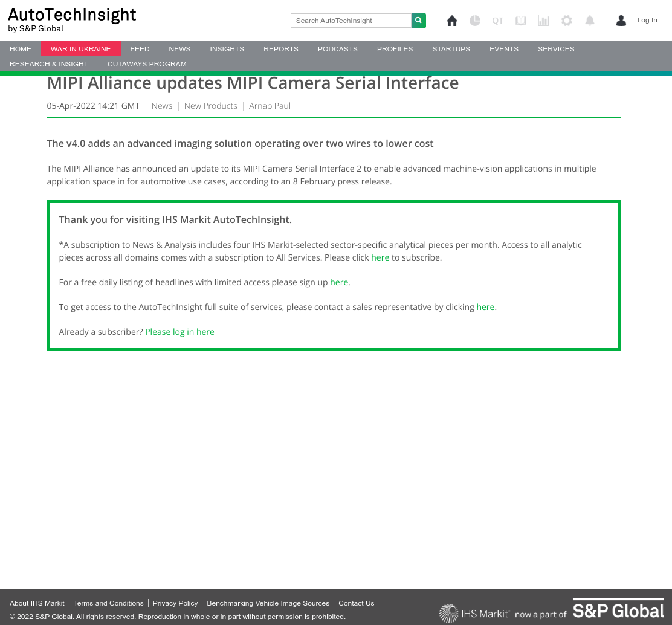
Task: Open Benchmarking Vehicle Image Sources link
Action: pyautogui.click(x=268, y=603)
